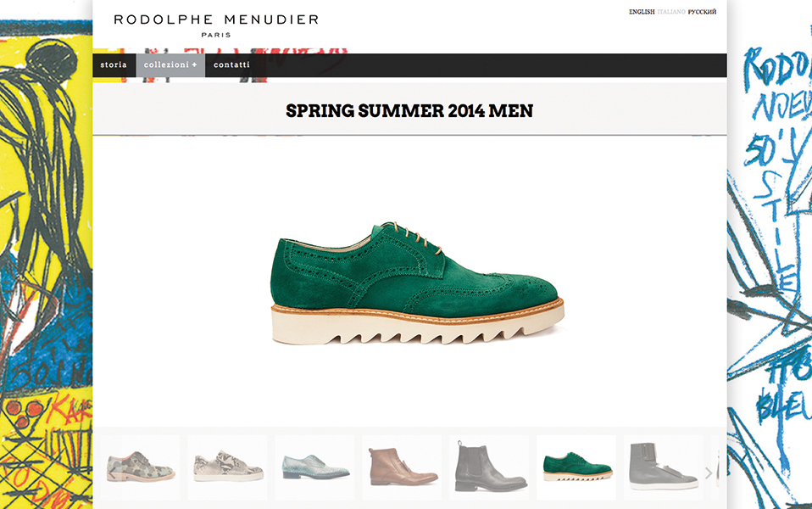
Task: Go to the storia page
Action: point(114,65)
